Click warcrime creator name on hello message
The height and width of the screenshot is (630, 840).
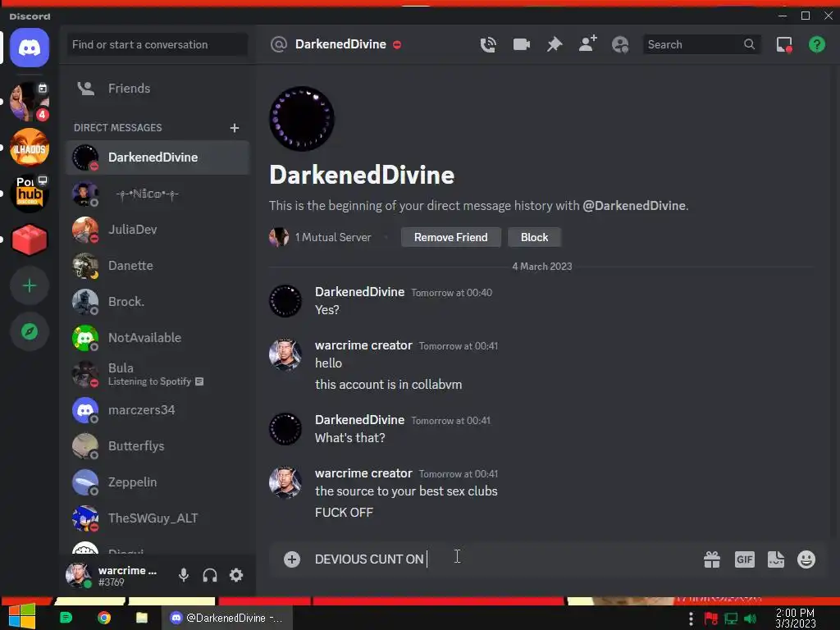coord(363,345)
